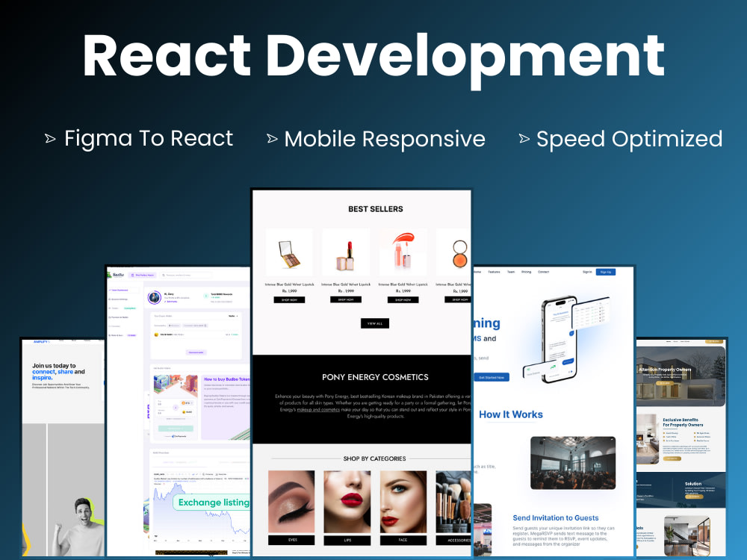Select Features in MegaRSVP navigation
This screenshot has height=560, width=747.
[493, 272]
